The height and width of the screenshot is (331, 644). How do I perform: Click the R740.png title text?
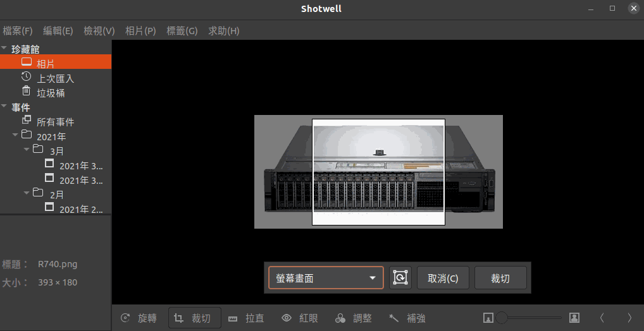[58, 264]
